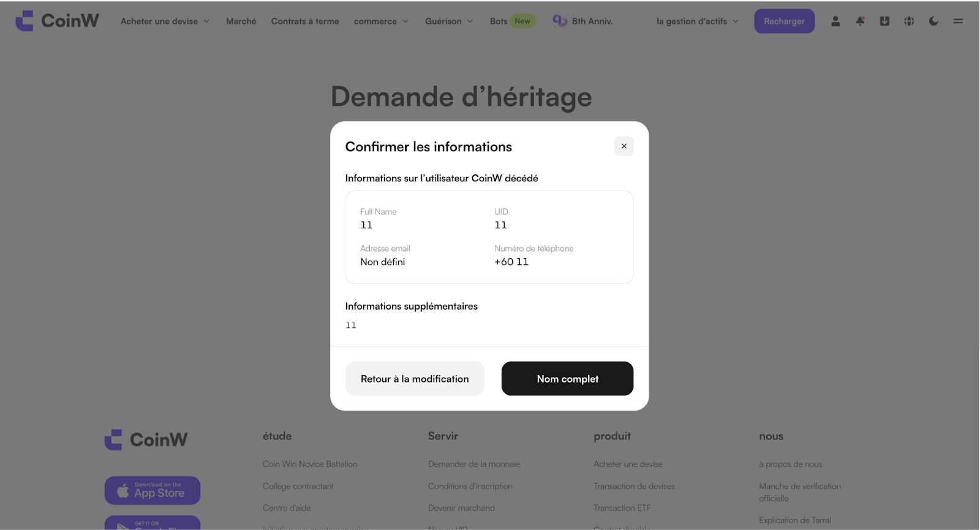Close the Confirmer les informations dialog
The height and width of the screenshot is (530, 980).
[624, 146]
